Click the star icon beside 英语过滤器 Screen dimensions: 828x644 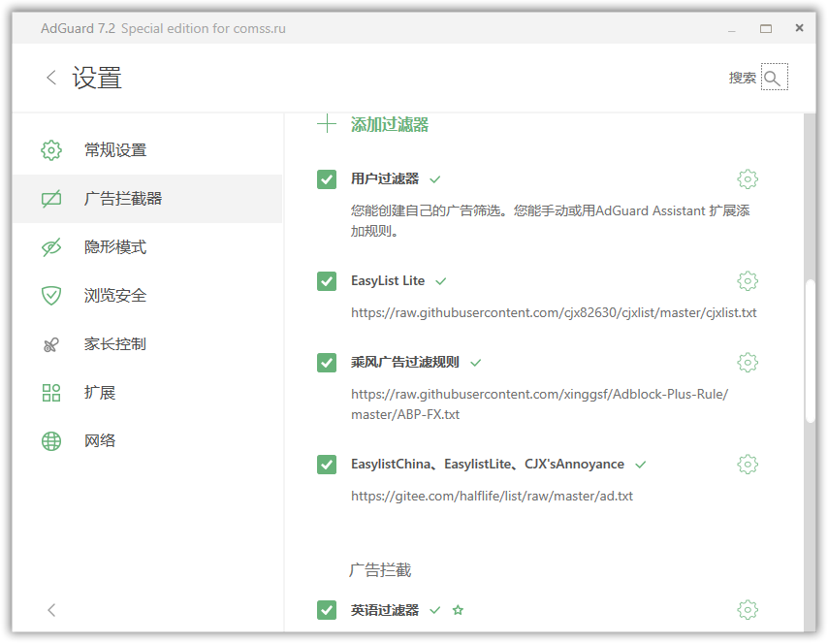point(458,611)
